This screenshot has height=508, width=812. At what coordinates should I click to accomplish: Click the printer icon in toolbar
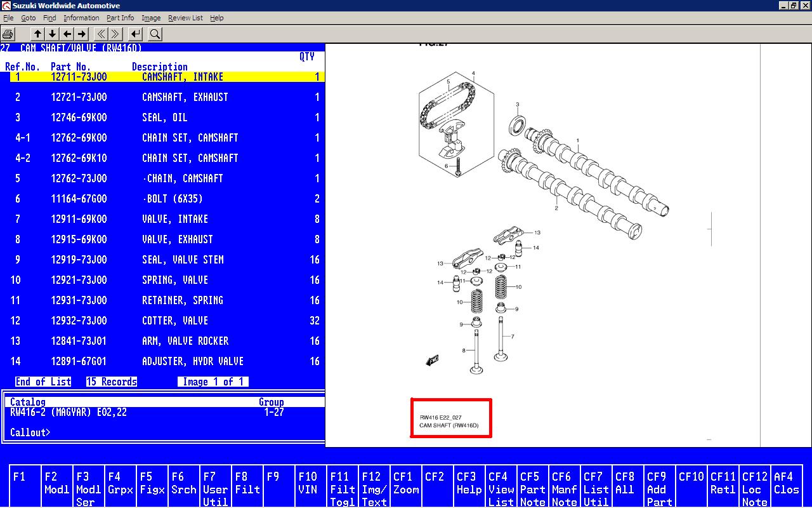coord(8,34)
